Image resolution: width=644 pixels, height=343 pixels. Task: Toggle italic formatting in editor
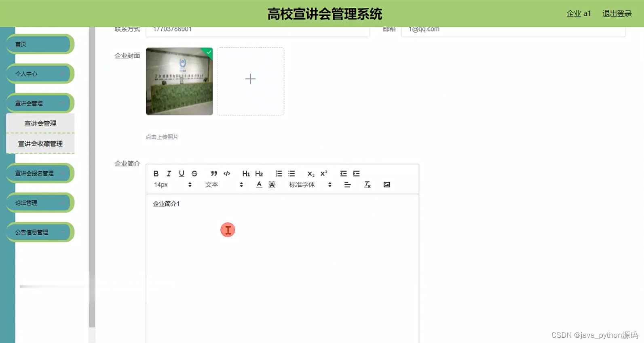pos(169,174)
